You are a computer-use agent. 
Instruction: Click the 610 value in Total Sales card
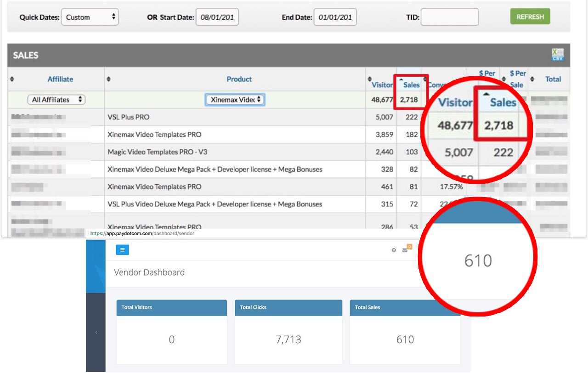coord(405,339)
